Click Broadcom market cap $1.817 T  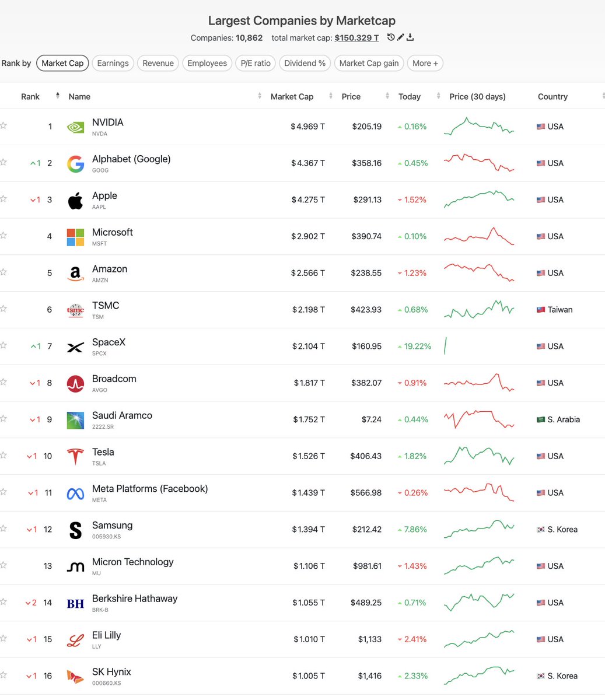pyautogui.click(x=309, y=383)
